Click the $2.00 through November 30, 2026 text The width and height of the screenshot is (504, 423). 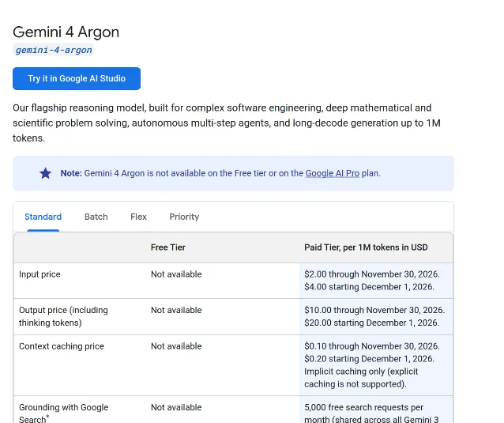point(372,274)
